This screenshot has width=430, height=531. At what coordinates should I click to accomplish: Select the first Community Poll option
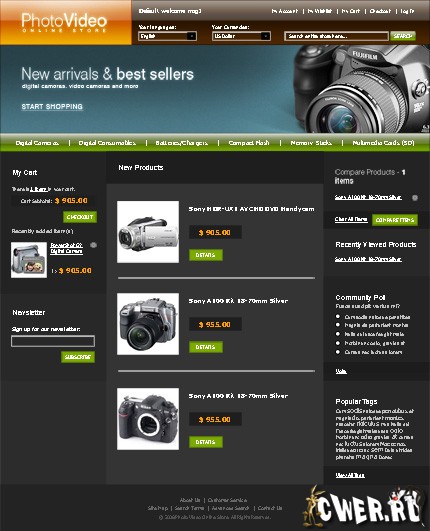tap(338, 316)
